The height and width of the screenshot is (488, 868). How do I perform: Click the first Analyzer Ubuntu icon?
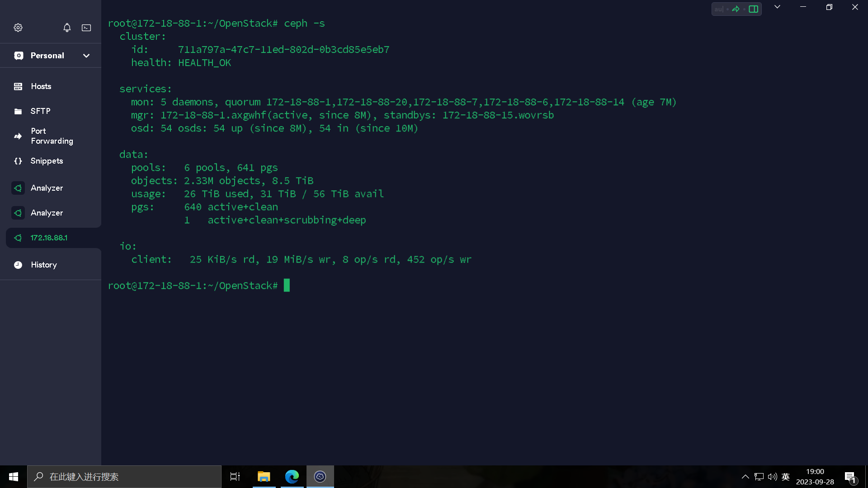pyautogui.click(x=18, y=188)
